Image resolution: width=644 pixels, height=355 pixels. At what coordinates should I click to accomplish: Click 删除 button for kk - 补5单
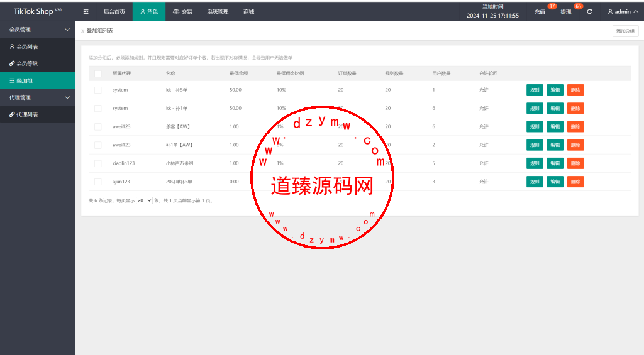[x=575, y=90]
